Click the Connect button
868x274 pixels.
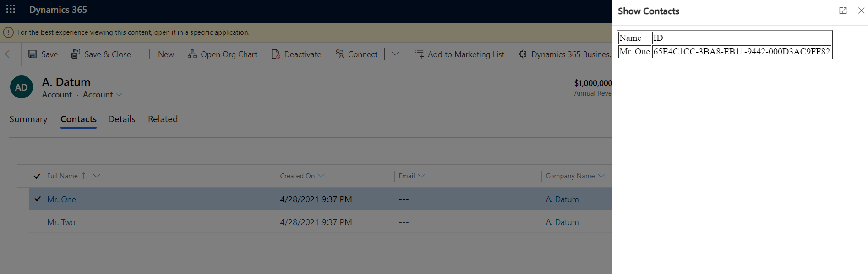356,54
